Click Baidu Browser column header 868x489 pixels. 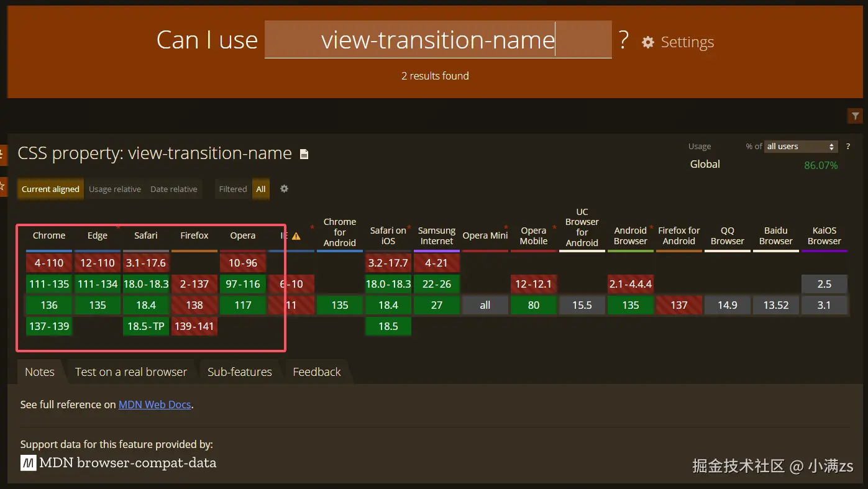pos(776,235)
